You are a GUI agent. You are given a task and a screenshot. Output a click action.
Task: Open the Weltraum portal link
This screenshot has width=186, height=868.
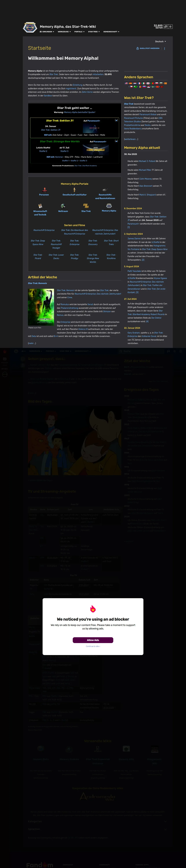(63, 211)
